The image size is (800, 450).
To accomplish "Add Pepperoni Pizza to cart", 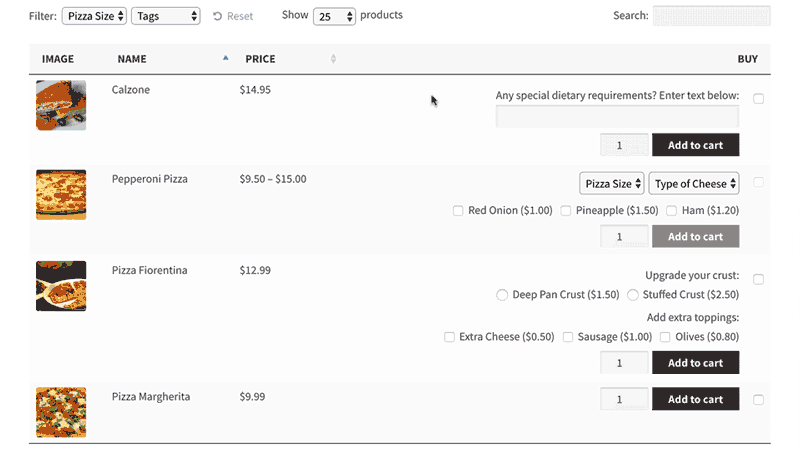I will click(x=695, y=237).
